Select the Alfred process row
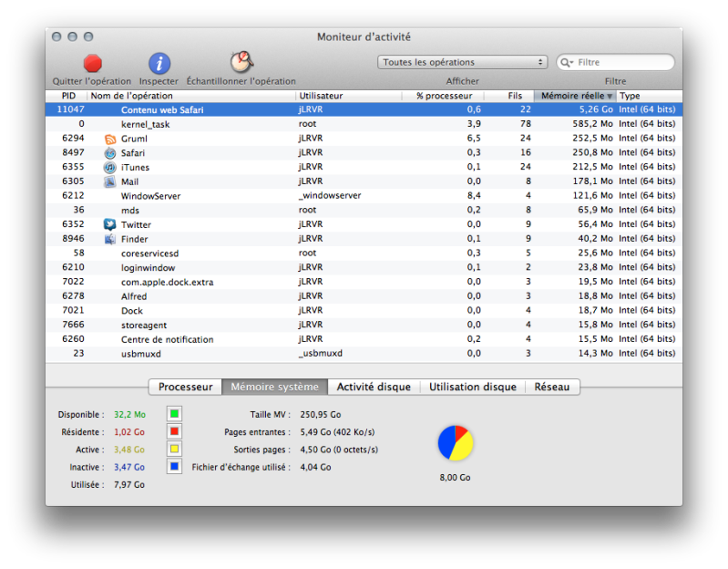The width and height of the screenshot is (728, 569). click(x=364, y=295)
